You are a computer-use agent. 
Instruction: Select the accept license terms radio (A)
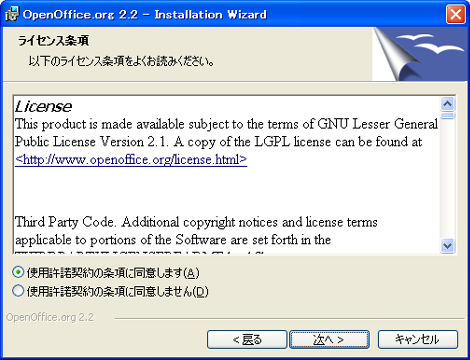pos(18,272)
